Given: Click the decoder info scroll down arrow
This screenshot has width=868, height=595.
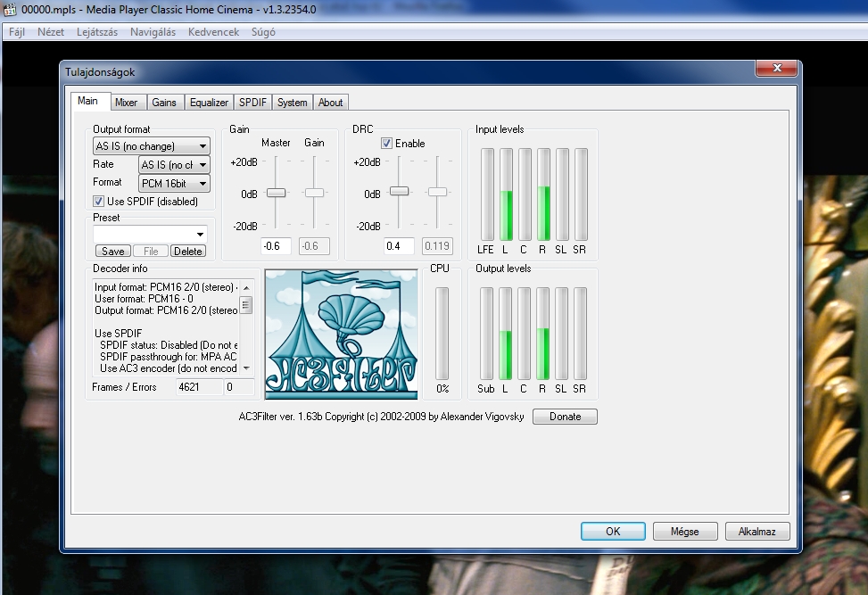Looking at the screenshot, I should click(x=246, y=368).
